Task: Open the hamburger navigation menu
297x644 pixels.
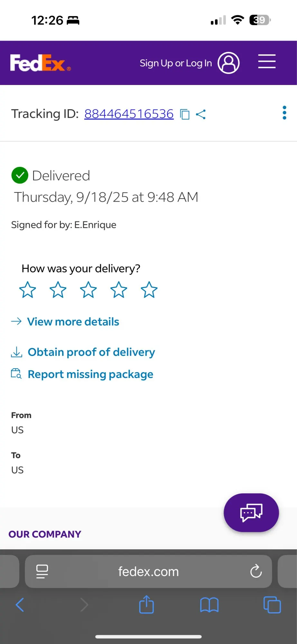Action: pos(267,62)
